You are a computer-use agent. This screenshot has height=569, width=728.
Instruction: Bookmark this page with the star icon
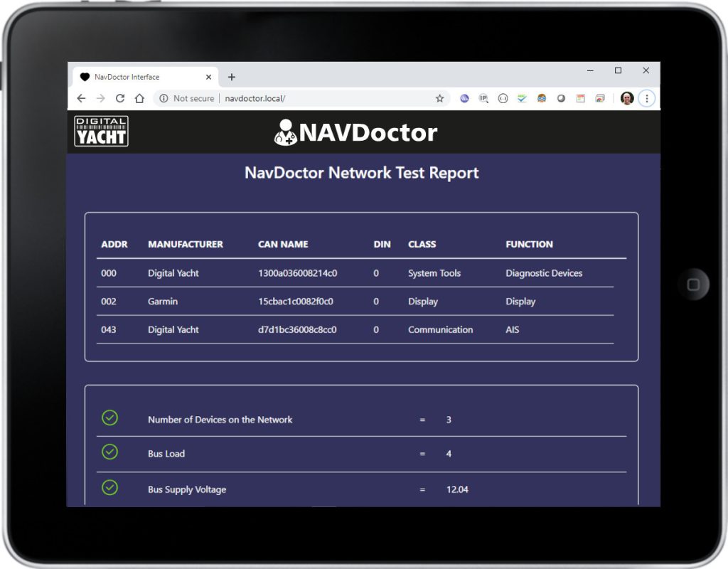439,99
